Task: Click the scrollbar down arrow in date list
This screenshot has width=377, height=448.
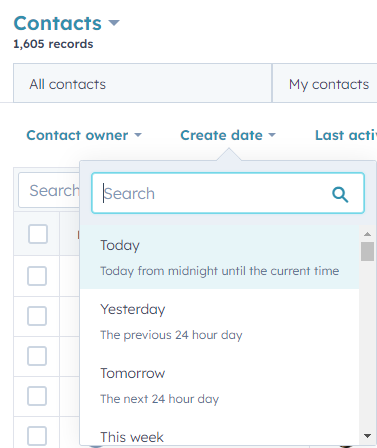Action: point(367,436)
